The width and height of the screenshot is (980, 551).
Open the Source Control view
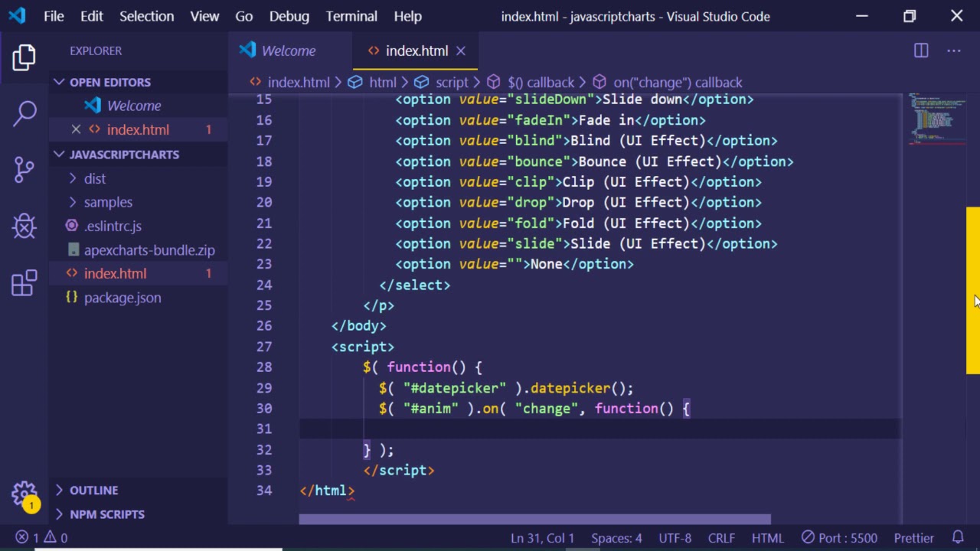tap(24, 169)
